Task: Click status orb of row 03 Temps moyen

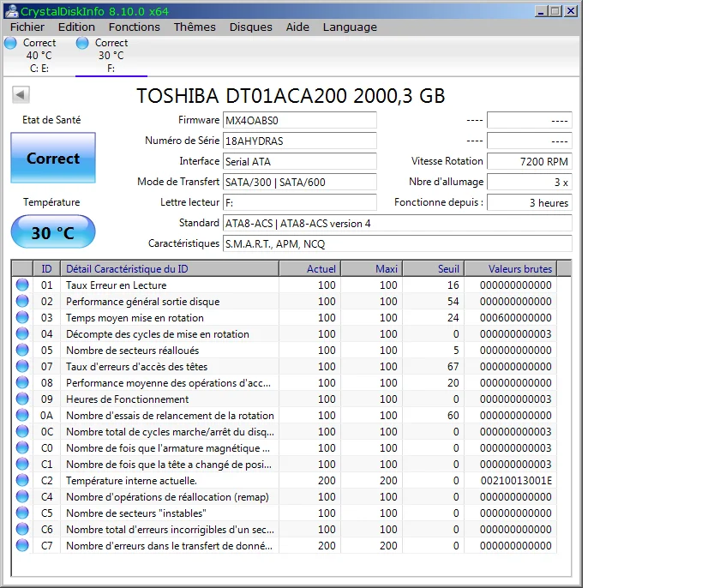Action: click(22, 317)
